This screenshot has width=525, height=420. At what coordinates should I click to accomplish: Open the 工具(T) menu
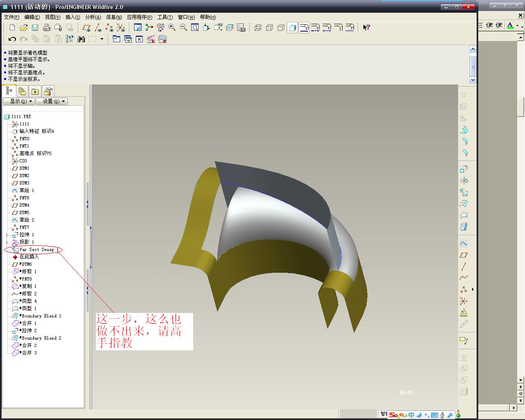tap(165, 17)
